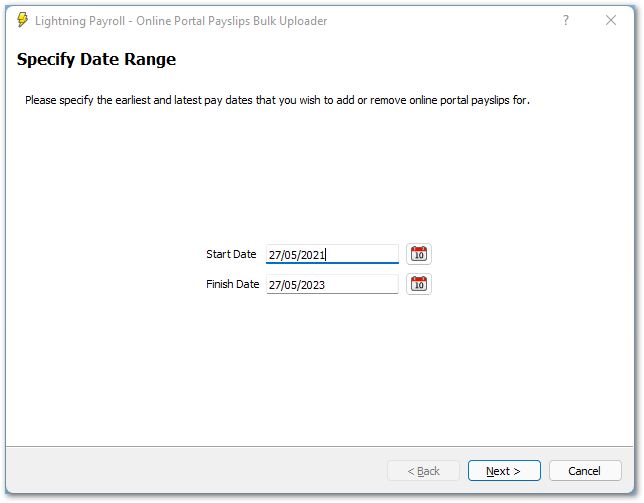The image size is (644, 503).
Task: Cancel the payslips uploader wizard
Action: point(585,471)
